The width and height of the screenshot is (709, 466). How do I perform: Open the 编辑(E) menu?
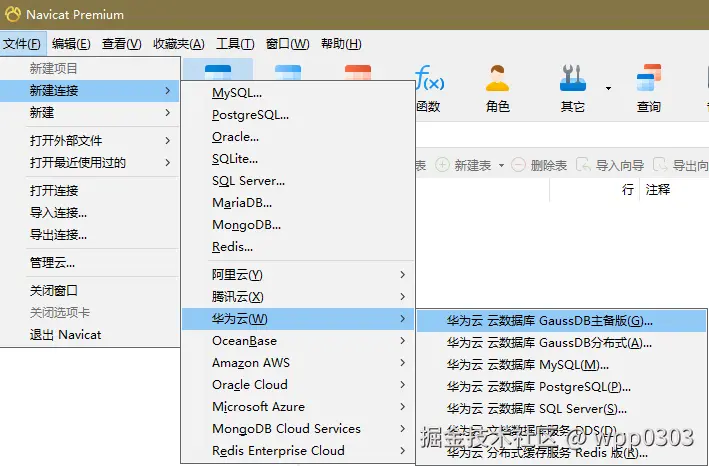[71, 44]
